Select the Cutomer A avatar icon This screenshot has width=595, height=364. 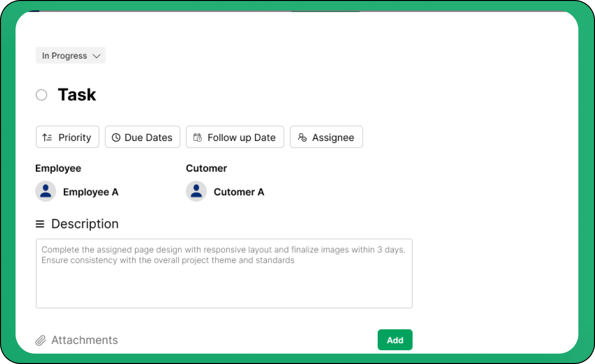tap(196, 191)
